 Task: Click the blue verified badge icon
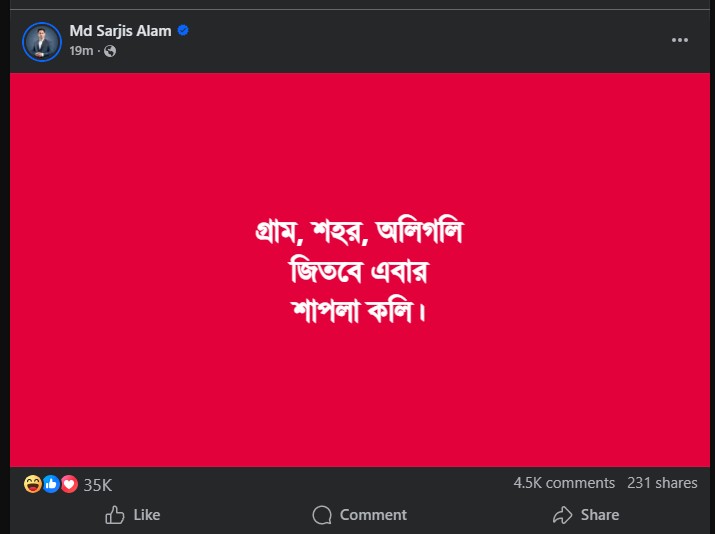(x=183, y=31)
